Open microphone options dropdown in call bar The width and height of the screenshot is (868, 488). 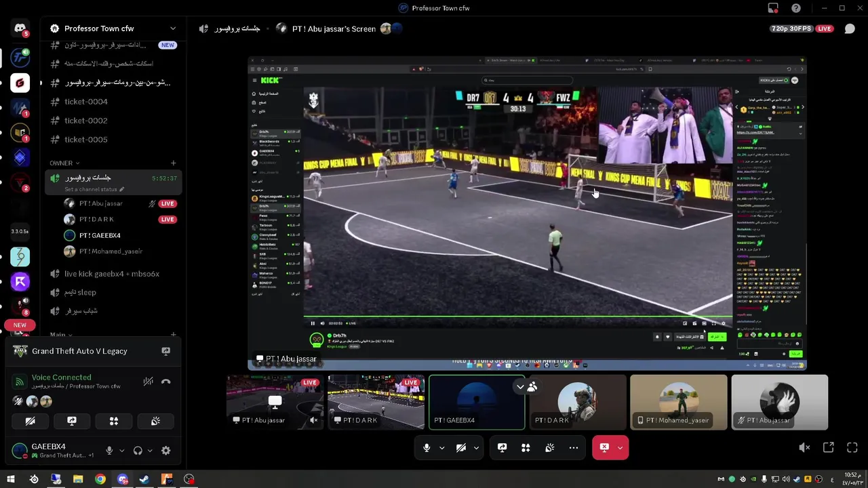click(442, 448)
